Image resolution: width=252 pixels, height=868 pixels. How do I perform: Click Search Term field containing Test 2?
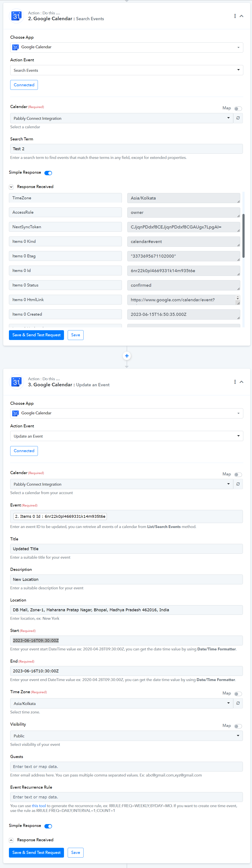click(x=126, y=149)
